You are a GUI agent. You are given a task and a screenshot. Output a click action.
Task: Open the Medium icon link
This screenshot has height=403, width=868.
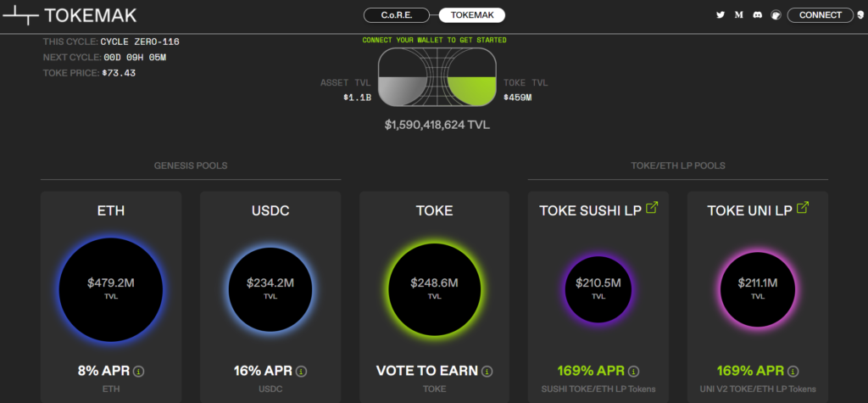[x=738, y=15]
